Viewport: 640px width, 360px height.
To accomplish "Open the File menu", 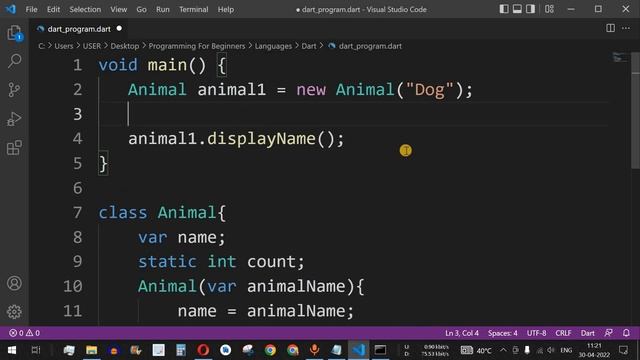I will coord(31,9).
